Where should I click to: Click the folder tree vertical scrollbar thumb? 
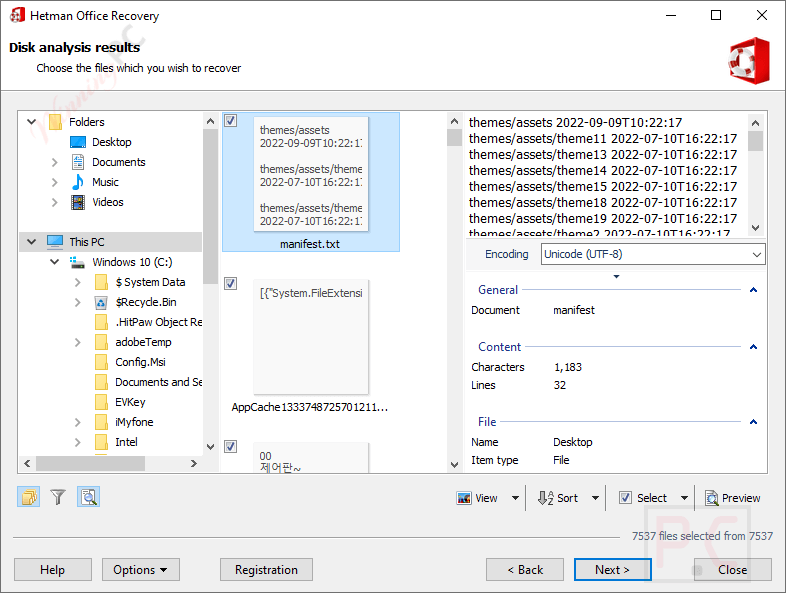point(211,207)
